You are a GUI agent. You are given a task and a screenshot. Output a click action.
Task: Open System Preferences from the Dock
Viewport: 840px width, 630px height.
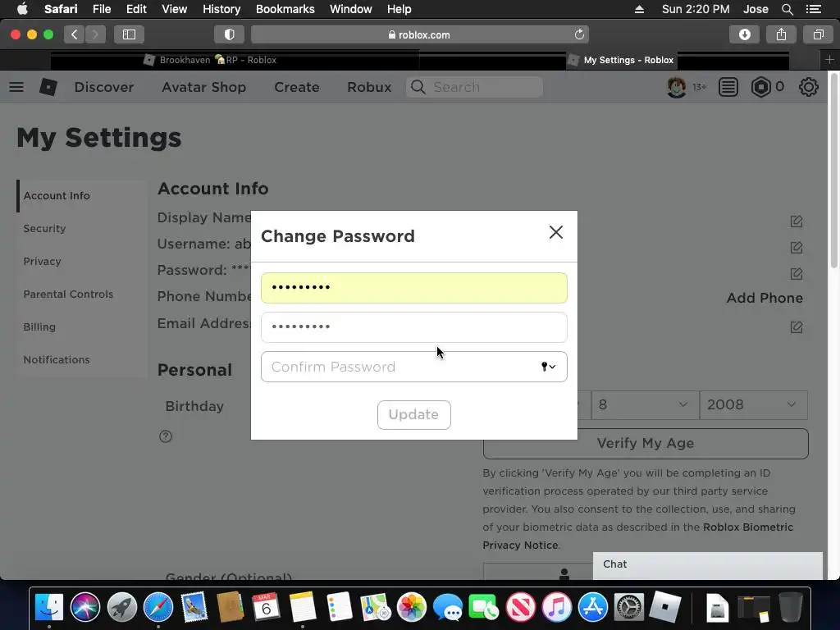(629, 608)
